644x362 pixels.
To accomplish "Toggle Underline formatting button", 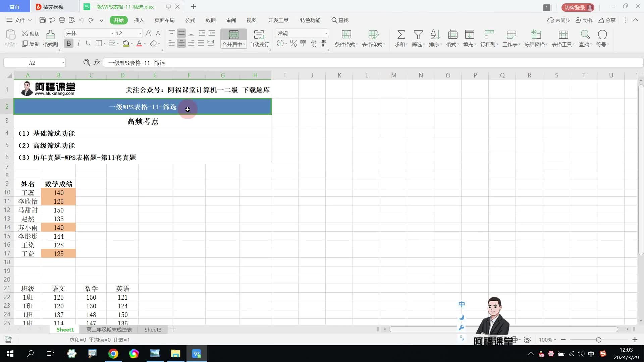I will [x=88, y=44].
